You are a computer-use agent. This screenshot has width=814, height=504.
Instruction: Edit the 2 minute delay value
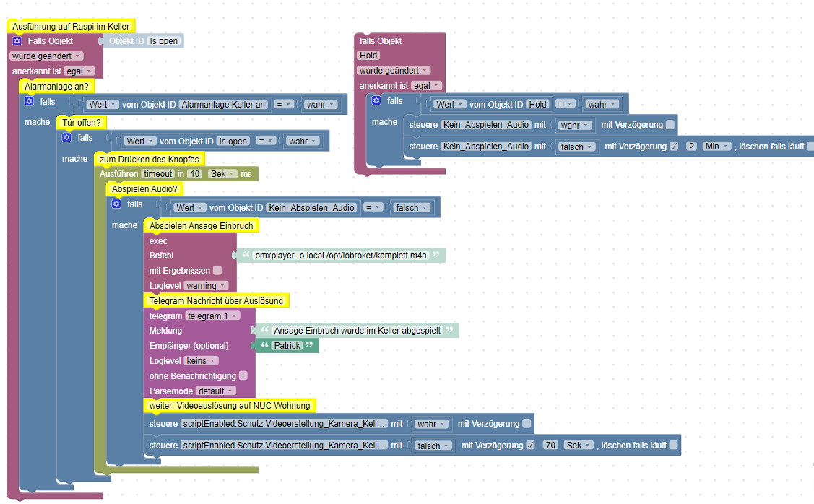pyautogui.click(x=691, y=147)
